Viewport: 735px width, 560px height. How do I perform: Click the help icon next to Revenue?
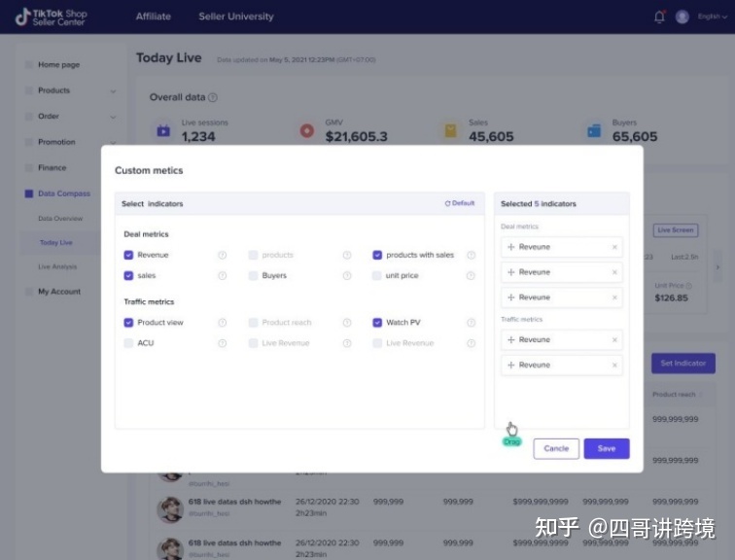222,255
